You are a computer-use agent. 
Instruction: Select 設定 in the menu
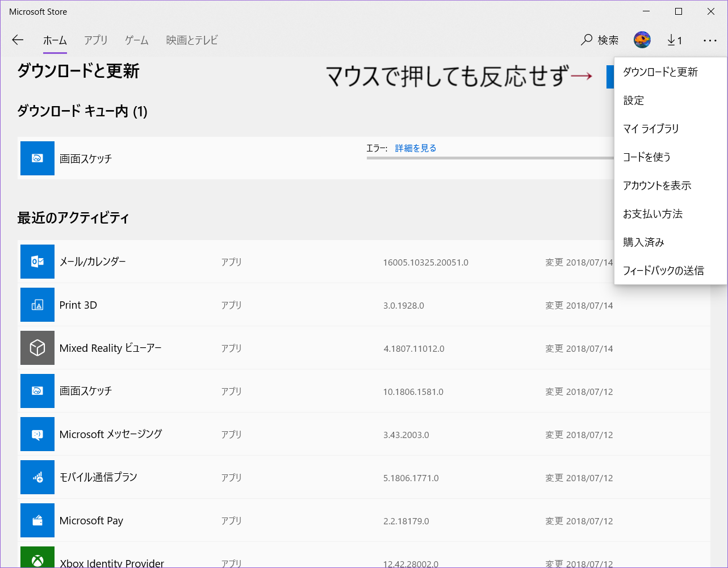pyautogui.click(x=671, y=100)
